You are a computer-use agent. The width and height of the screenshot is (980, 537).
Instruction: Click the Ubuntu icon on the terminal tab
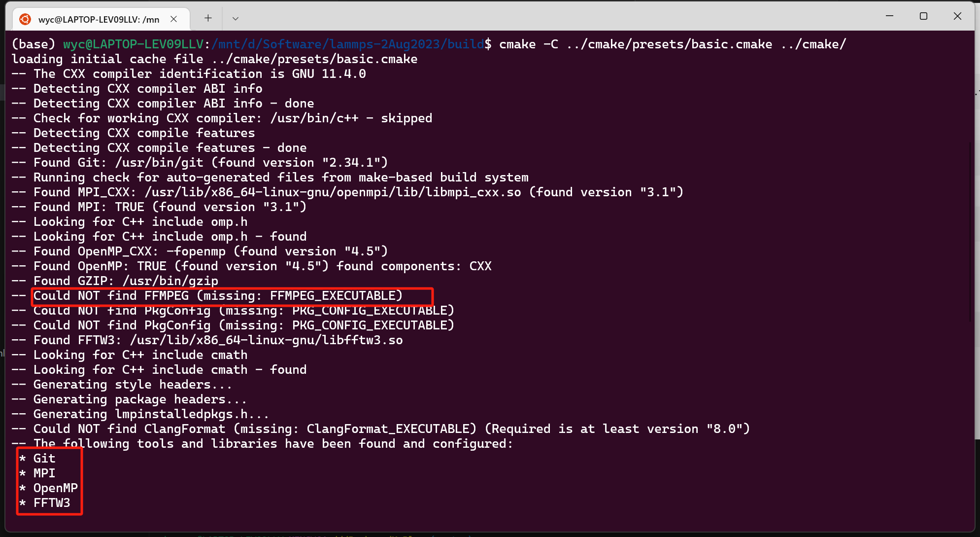[25, 19]
